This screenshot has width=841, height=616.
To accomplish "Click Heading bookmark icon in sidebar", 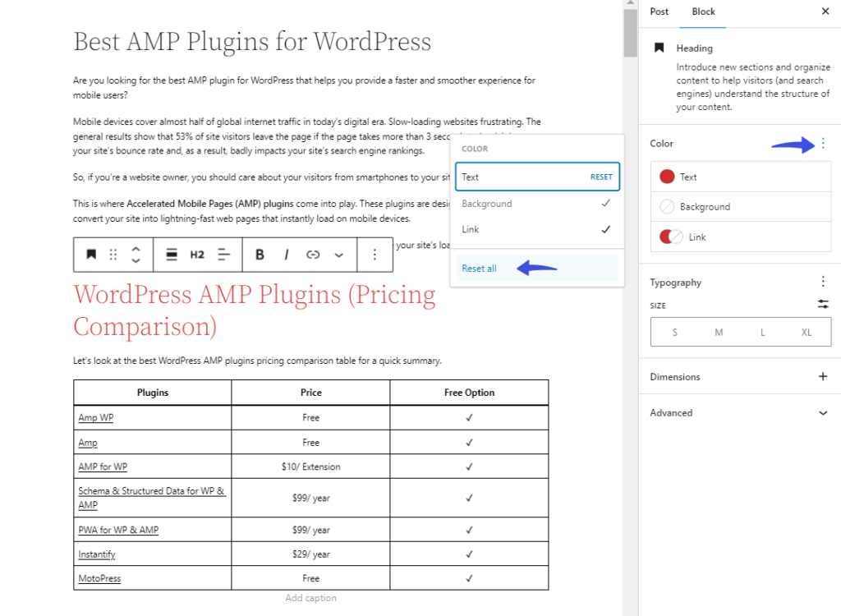I will [x=659, y=48].
